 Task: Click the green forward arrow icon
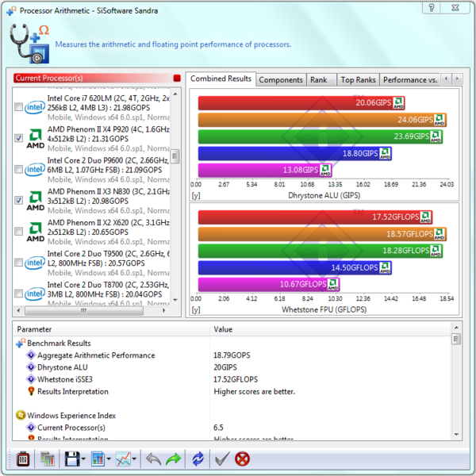tap(173, 459)
